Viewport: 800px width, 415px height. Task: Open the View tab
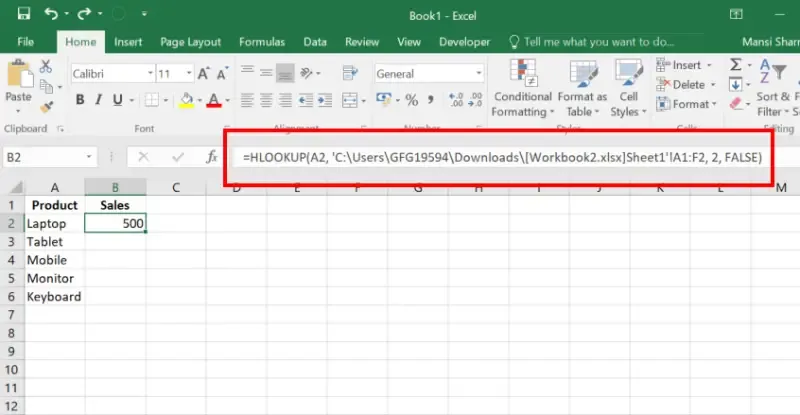pos(409,42)
